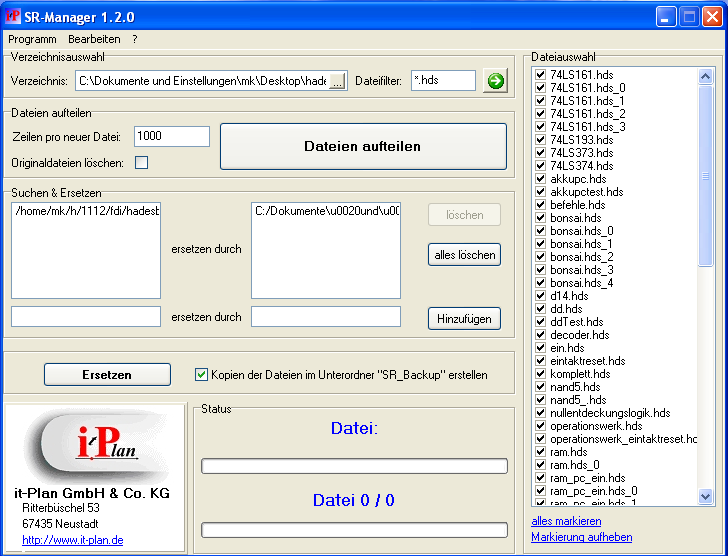Toggle 'Originaldateien löschen' checkbox
728x556 pixels.
[142, 163]
